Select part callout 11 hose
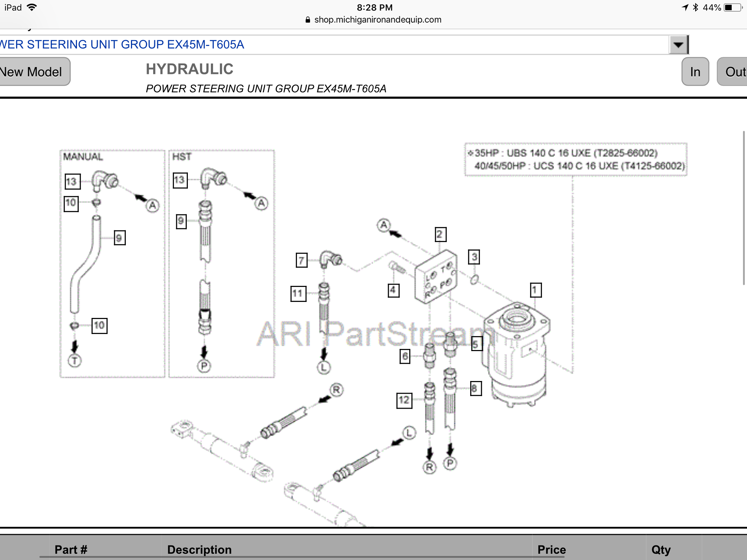747x560 pixels. click(298, 294)
